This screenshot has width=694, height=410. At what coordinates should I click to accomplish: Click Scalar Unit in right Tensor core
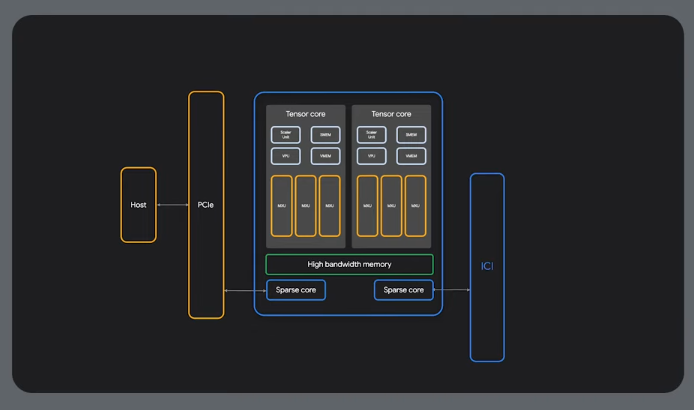(371, 134)
